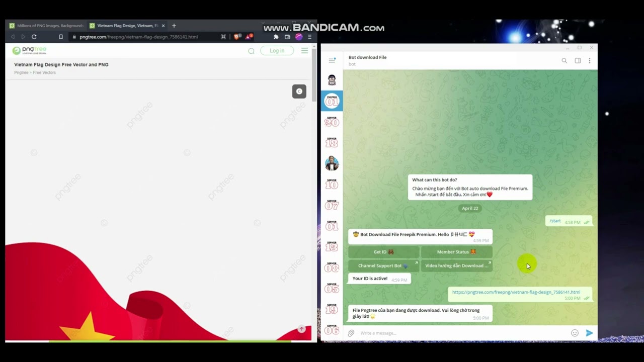Click the Get ID bot button

point(384,252)
